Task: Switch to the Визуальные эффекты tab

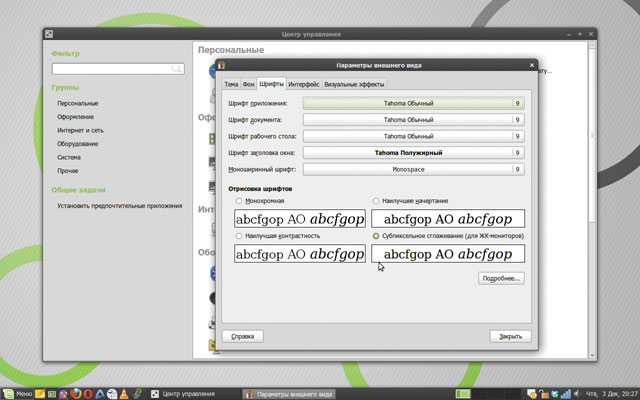Action: click(x=354, y=84)
